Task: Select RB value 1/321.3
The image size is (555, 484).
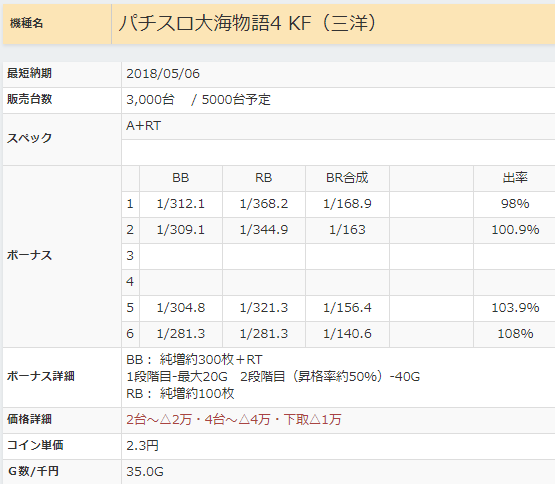Action: (264, 308)
